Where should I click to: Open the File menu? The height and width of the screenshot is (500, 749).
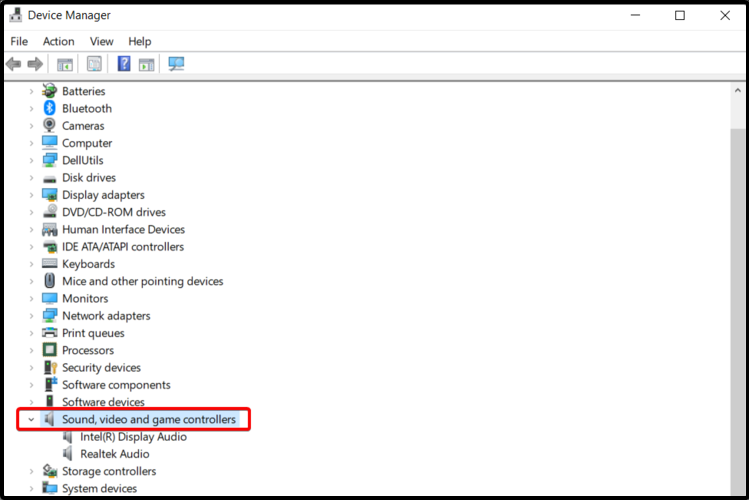click(x=19, y=42)
